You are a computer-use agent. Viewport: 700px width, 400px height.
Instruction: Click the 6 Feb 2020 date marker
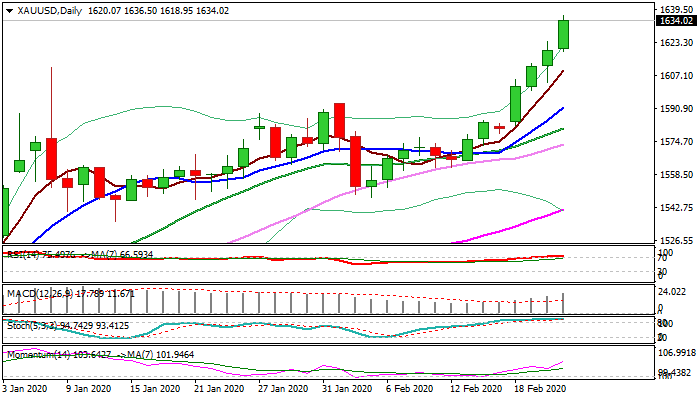click(410, 388)
